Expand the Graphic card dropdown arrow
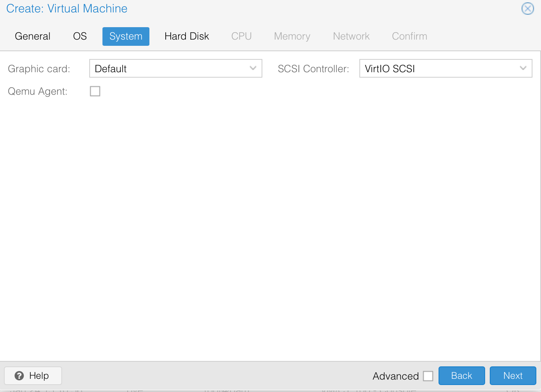Image resolution: width=541 pixels, height=392 pixels. click(253, 68)
